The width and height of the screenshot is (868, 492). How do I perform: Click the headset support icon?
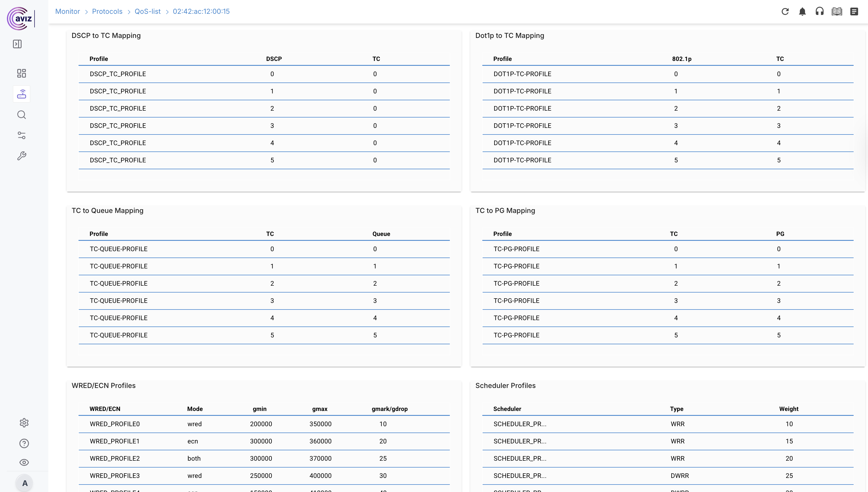pos(819,11)
